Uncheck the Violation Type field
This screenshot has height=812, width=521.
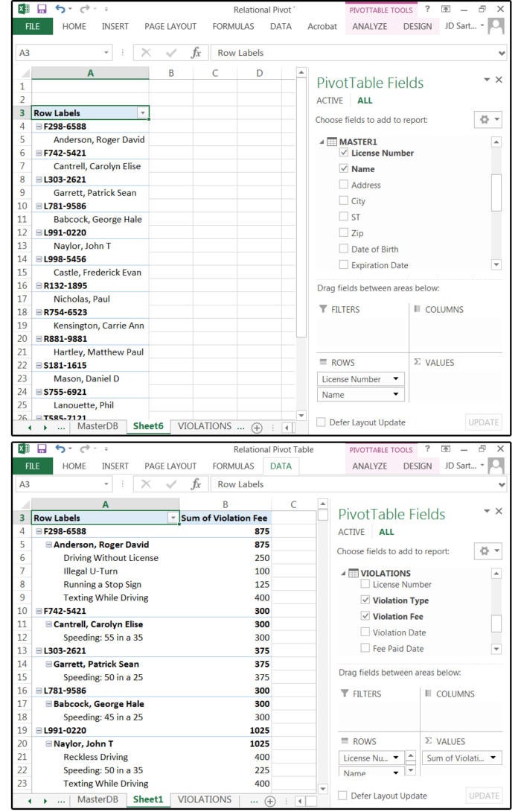(365, 600)
